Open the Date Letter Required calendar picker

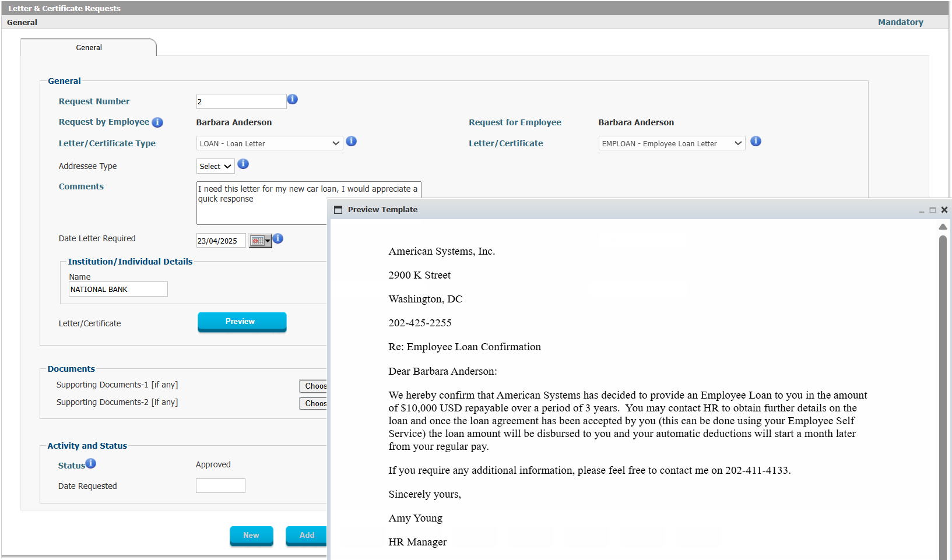pyautogui.click(x=261, y=241)
